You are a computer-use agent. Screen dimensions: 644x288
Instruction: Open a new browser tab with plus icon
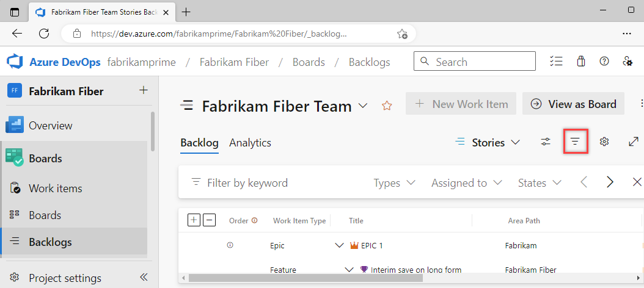[186, 12]
